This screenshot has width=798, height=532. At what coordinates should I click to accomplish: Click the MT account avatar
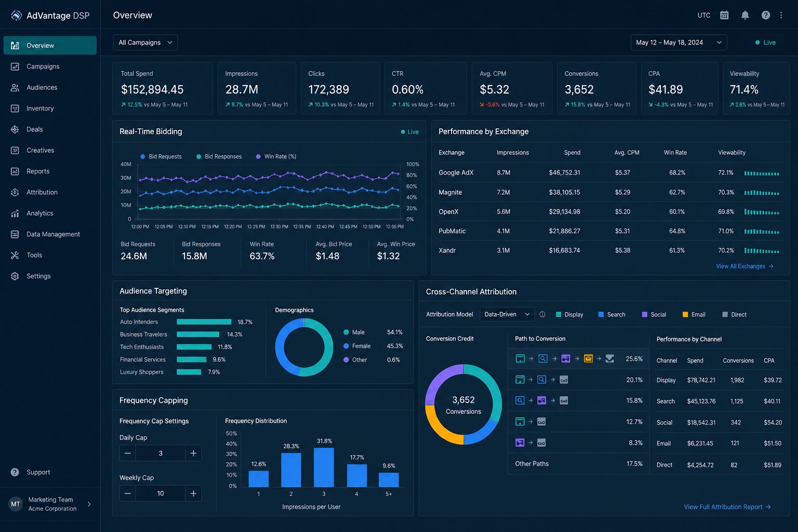[x=16, y=504]
